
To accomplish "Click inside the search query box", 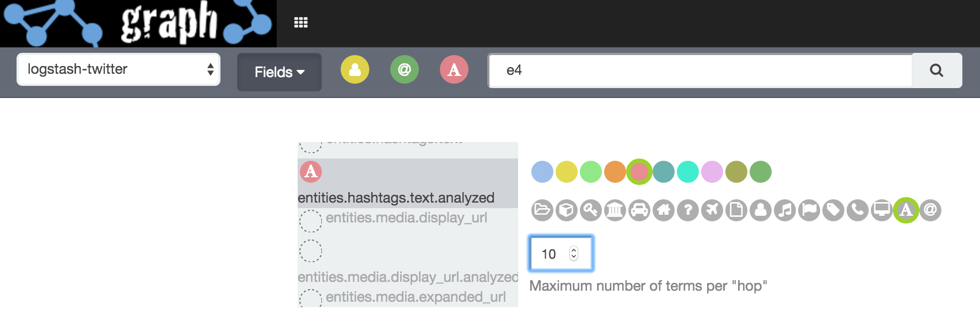I will tap(700, 70).
